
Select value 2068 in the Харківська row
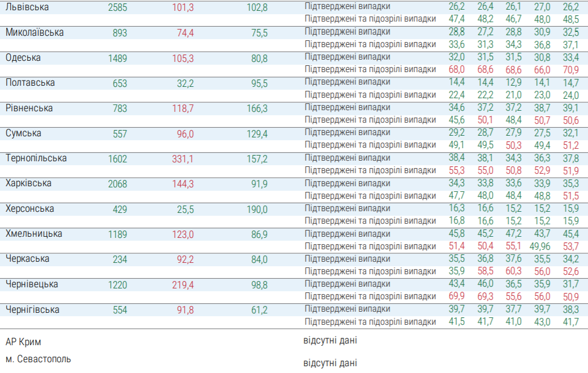click(x=117, y=185)
